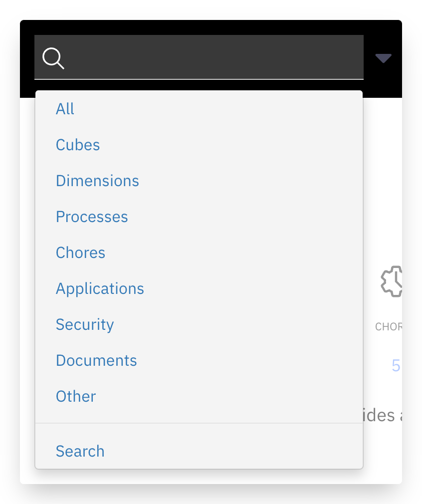Click the divider line above Search

pos(199,423)
